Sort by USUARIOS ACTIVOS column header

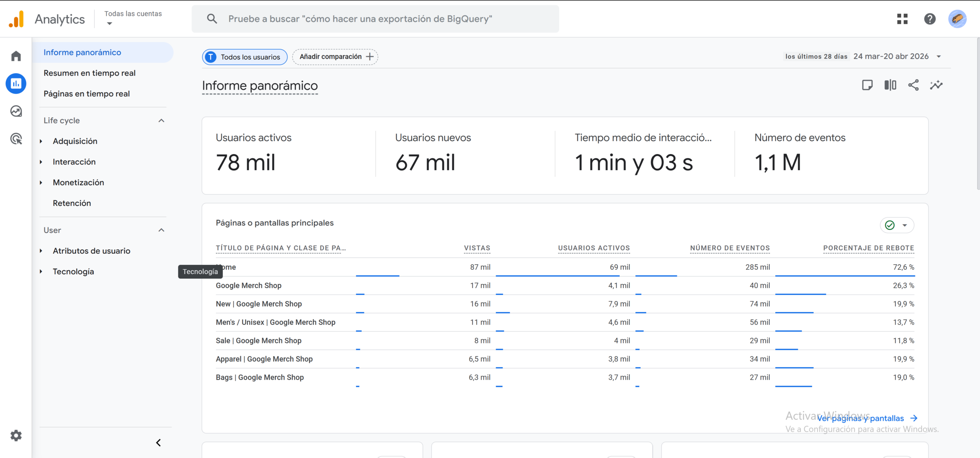pos(594,248)
